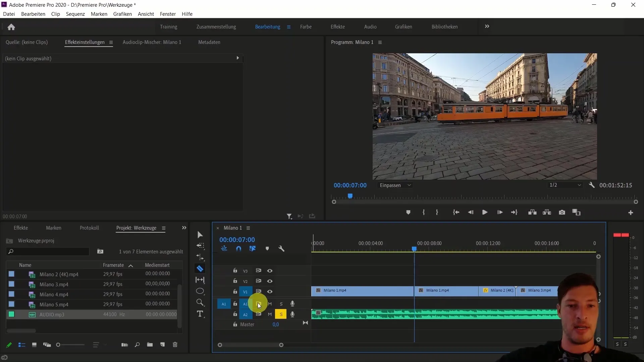Screen dimensions: 644x362
Task: Click the Add Marker icon in timeline
Action: 268,248
